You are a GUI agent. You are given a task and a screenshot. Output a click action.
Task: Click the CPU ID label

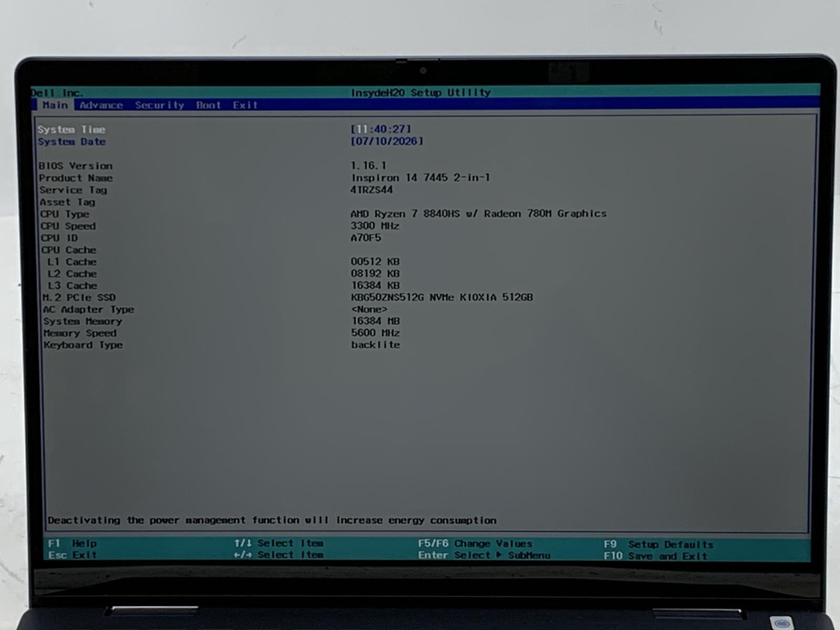click(x=59, y=238)
